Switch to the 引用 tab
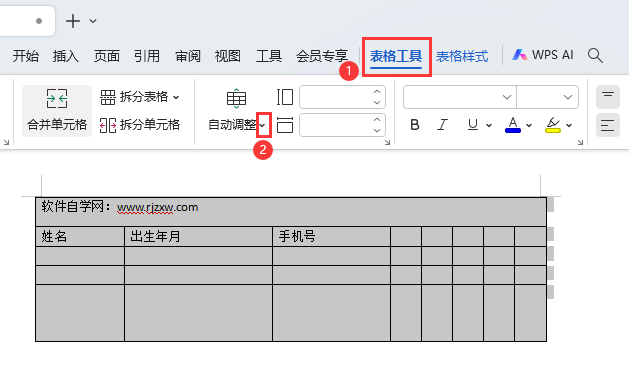This screenshot has width=629, height=384. [x=147, y=56]
